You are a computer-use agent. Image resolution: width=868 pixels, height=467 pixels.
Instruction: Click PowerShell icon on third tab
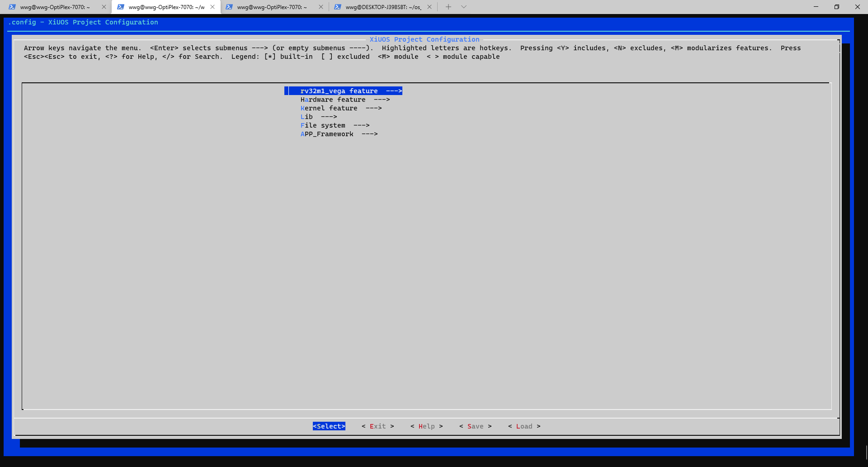[229, 7]
